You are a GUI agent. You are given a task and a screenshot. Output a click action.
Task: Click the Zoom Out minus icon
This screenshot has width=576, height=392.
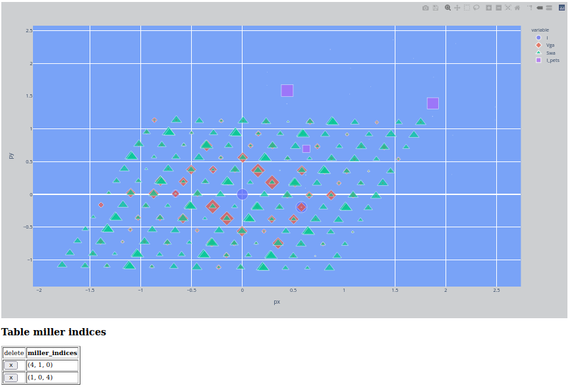498,8
